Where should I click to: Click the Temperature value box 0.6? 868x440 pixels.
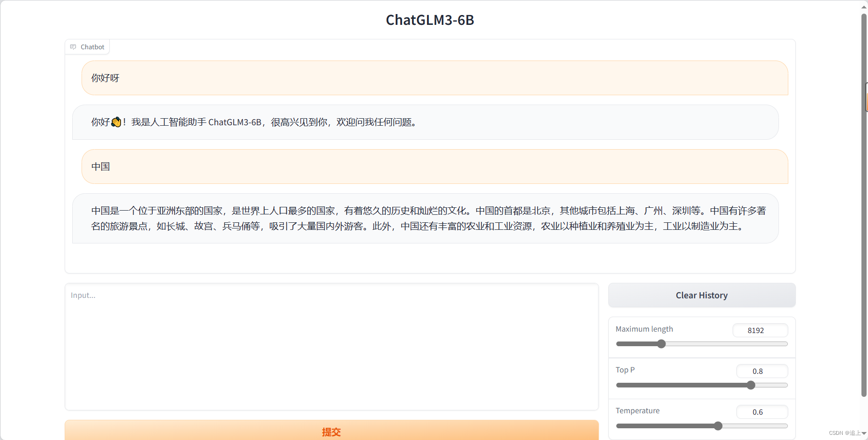click(762, 412)
